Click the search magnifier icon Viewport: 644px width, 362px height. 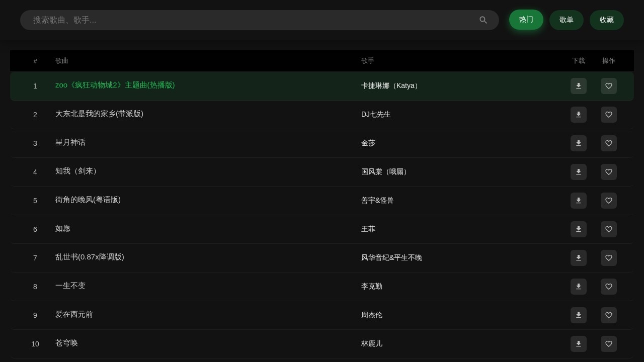[484, 20]
